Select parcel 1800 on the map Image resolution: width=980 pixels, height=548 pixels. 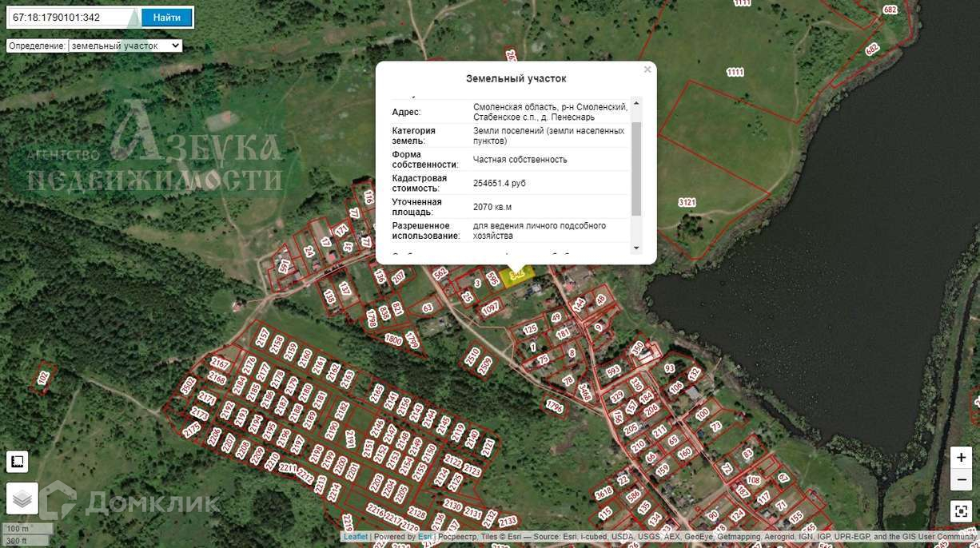tap(393, 340)
